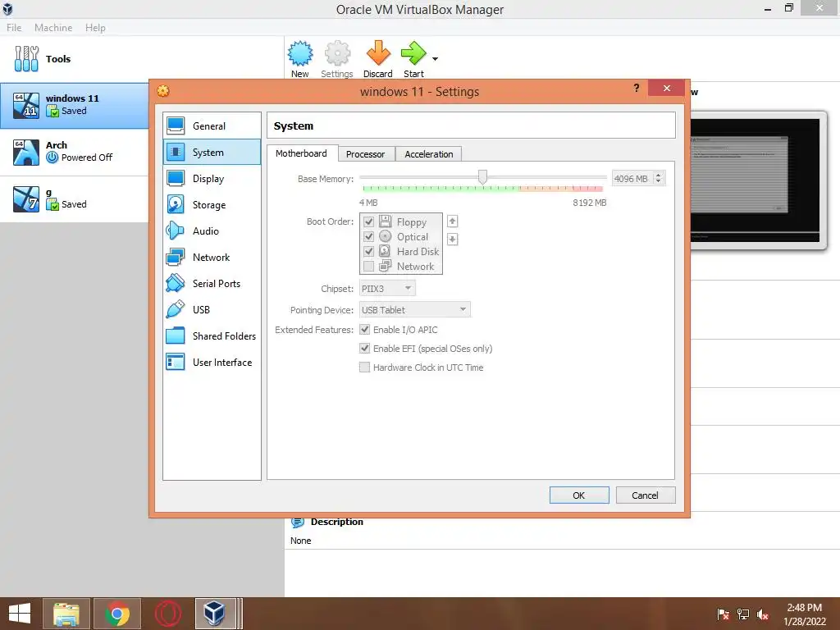This screenshot has width=840, height=630.
Task: Toggle Enable I/O APIC checkbox
Action: (x=364, y=330)
